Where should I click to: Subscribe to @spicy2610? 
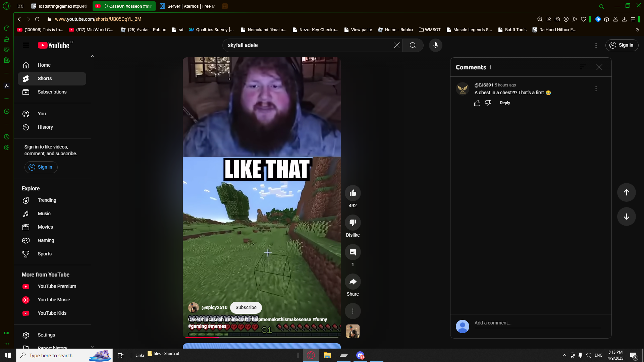[x=246, y=307]
